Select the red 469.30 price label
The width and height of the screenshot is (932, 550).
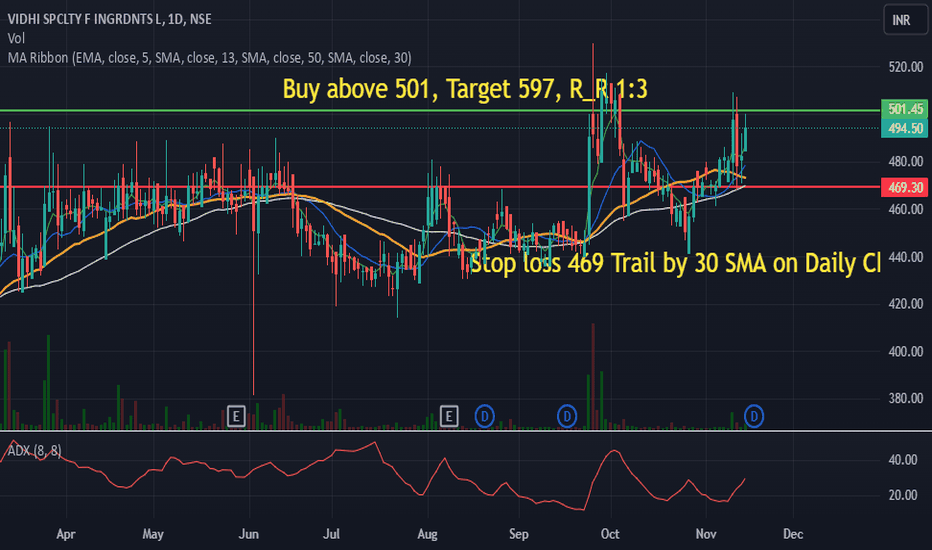click(x=904, y=187)
